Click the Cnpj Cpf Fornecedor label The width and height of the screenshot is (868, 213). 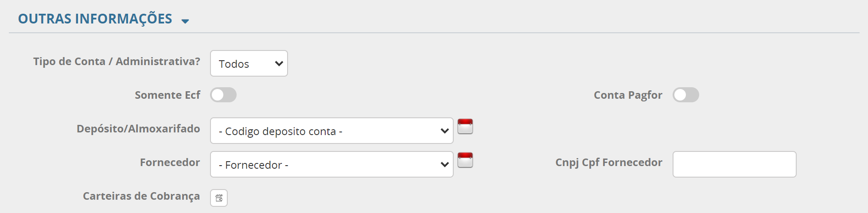tap(608, 163)
